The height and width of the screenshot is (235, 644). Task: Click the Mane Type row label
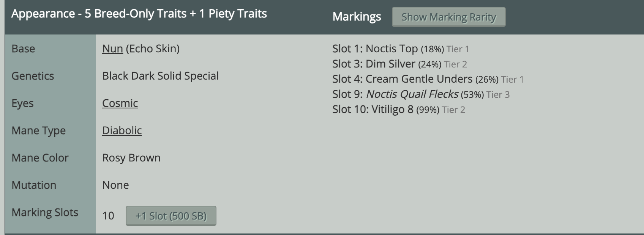point(38,130)
